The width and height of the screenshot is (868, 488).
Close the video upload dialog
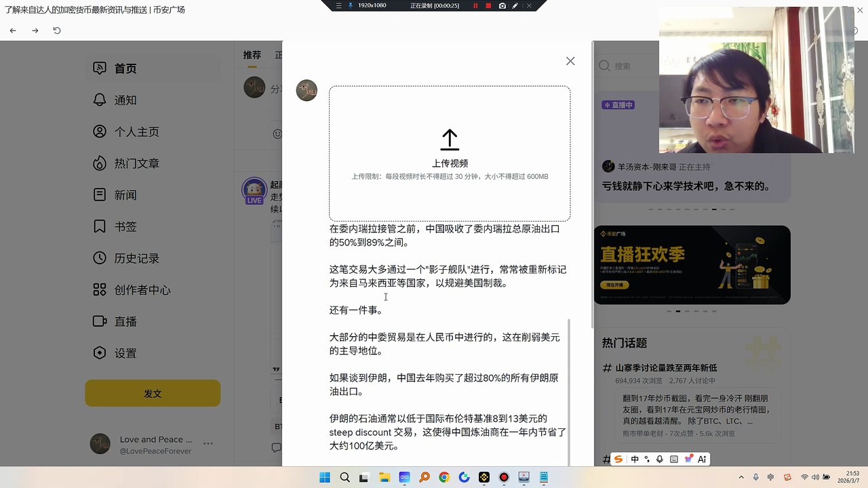pyautogui.click(x=570, y=61)
